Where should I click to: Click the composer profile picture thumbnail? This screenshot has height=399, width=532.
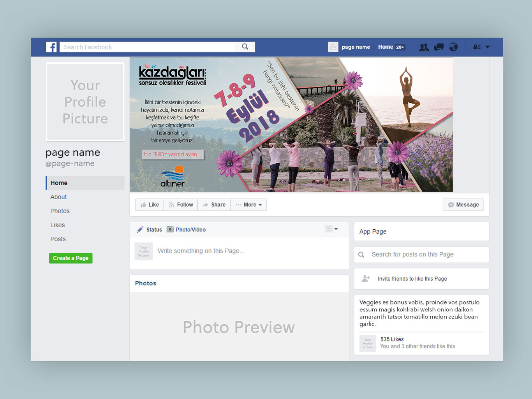pos(144,251)
